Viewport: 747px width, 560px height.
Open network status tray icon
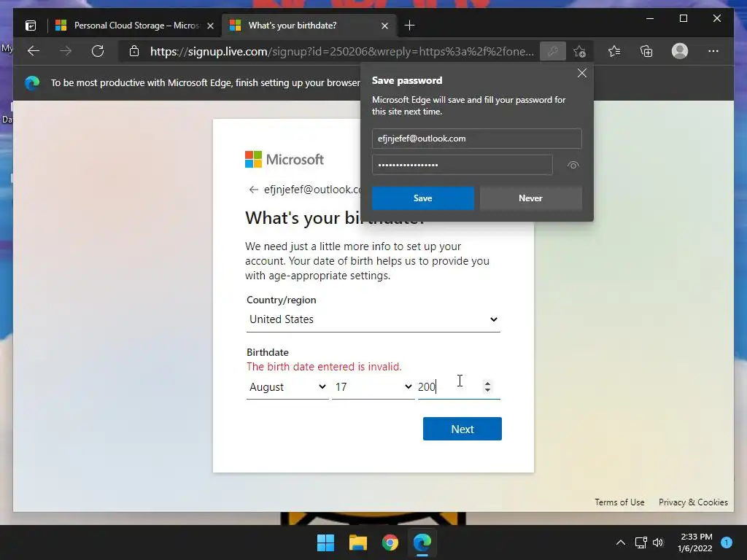(640, 542)
